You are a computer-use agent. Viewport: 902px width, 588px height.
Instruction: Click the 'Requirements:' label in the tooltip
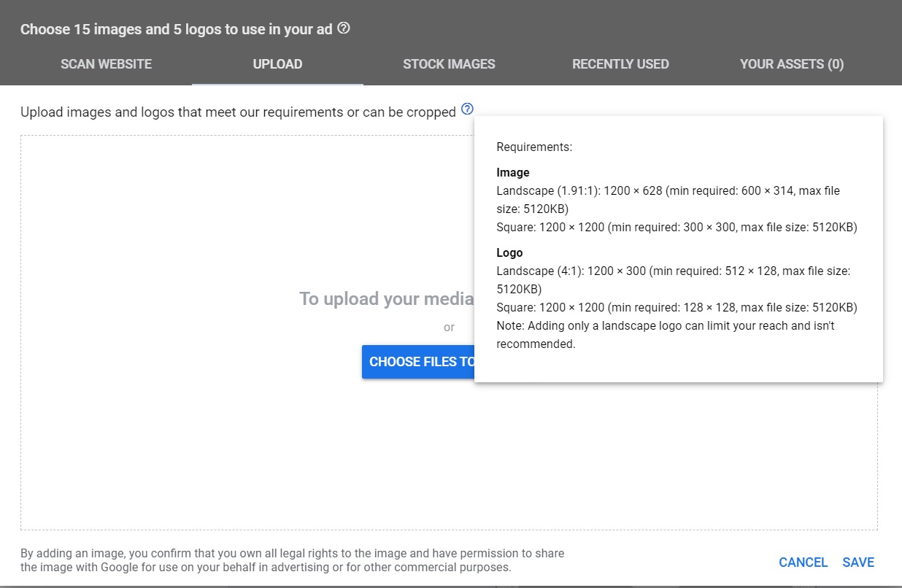534,147
